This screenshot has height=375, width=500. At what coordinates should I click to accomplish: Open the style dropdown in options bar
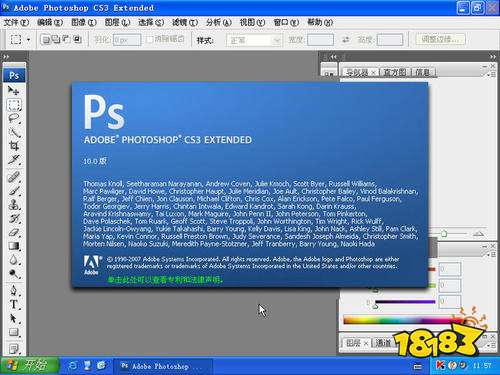tap(254, 41)
